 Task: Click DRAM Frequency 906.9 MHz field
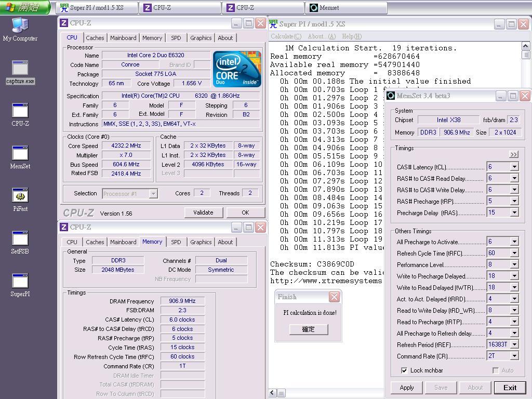pos(182,301)
